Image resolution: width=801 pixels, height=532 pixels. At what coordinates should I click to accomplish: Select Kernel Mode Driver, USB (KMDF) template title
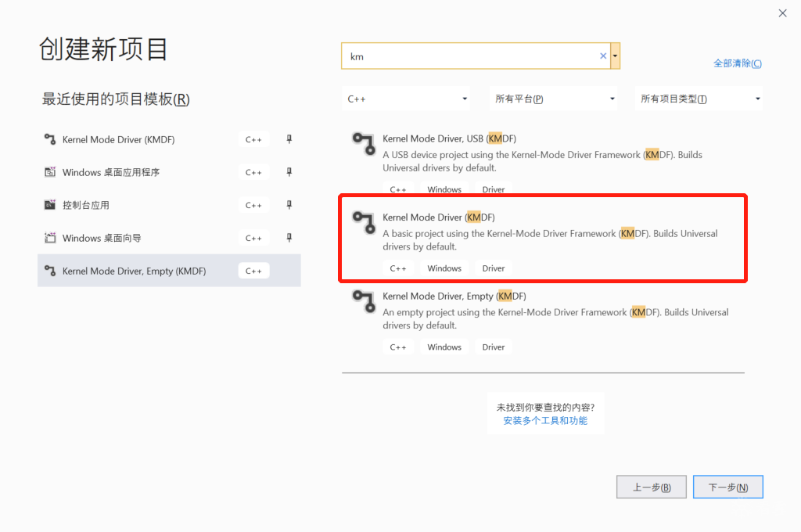449,138
